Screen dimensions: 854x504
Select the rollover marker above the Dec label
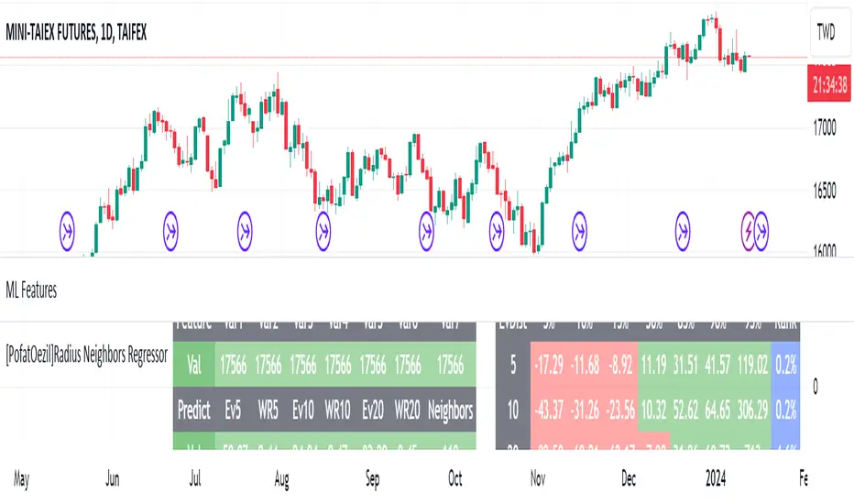click(579, 223)
